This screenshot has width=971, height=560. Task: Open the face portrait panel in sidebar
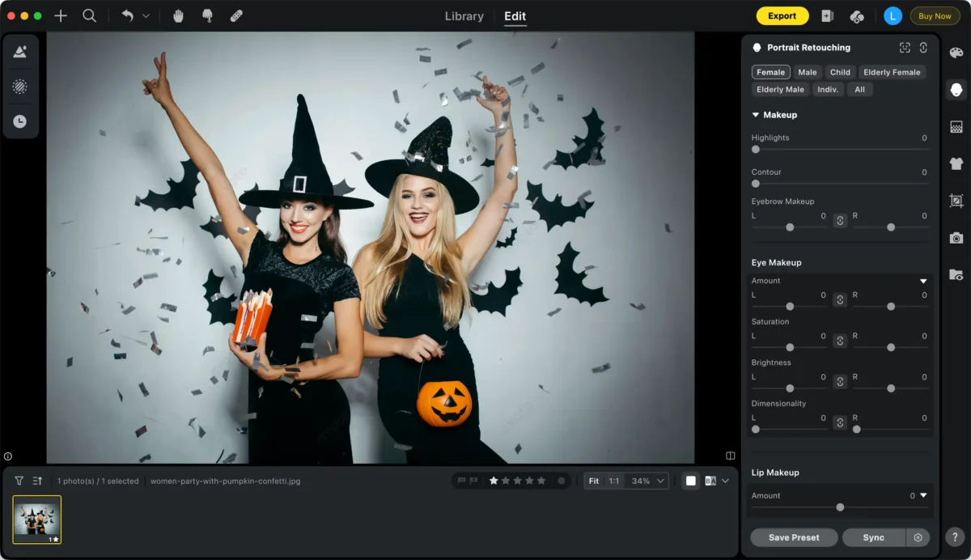(956, 89)
